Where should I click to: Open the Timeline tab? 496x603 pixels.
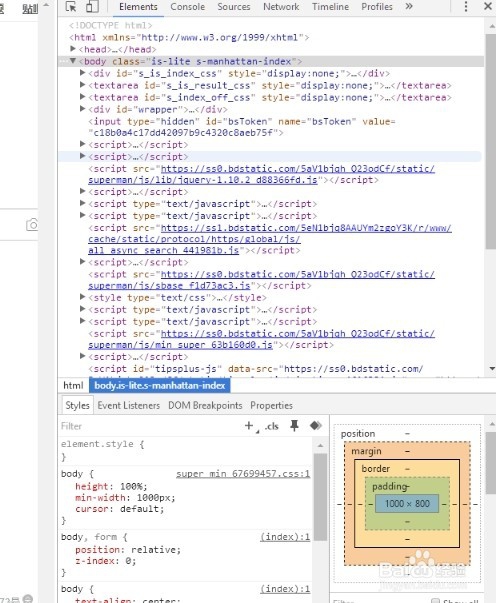(x=331, y=7)
